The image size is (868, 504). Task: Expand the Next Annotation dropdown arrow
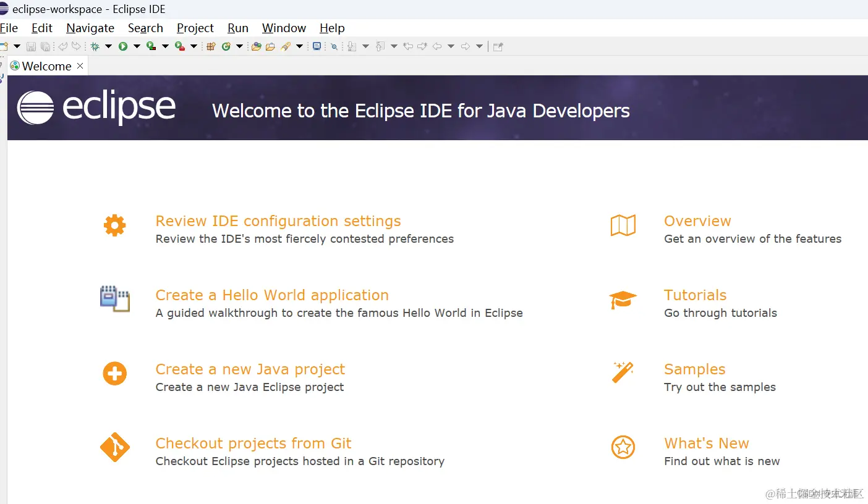pos(365,46)
